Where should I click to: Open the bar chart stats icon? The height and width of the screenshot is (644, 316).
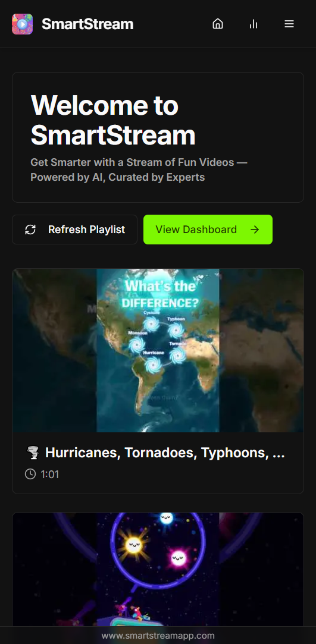pyautogui.click(x=253, y=24)
